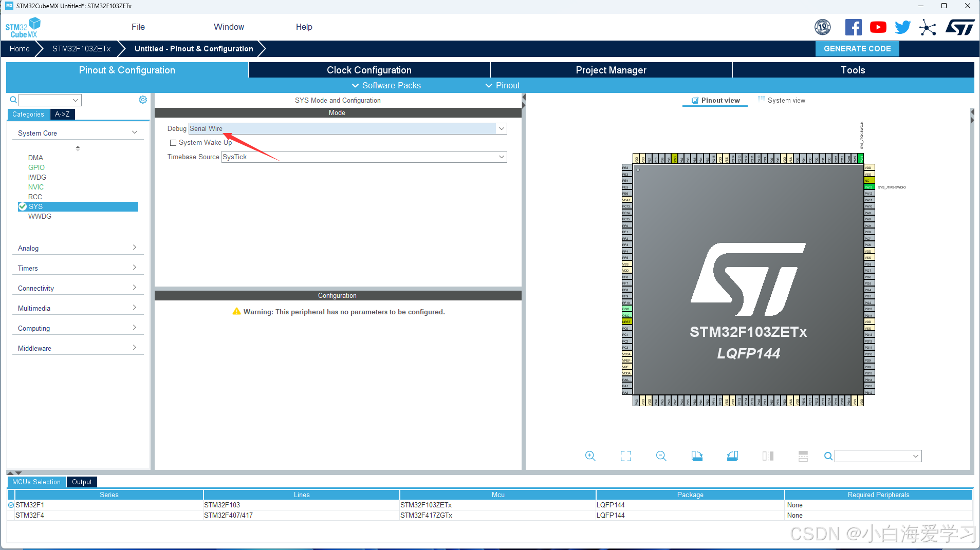Open the Debug mode dropdown
The width and height of the screenshot is (980, 550).
(x=347, y=128)
